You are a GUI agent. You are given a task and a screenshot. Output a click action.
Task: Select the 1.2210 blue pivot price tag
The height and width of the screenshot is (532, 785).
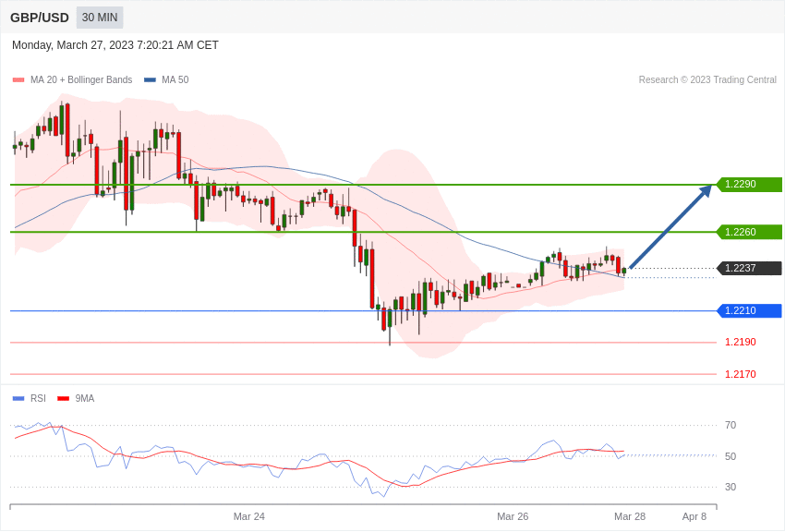coord(749,311)
